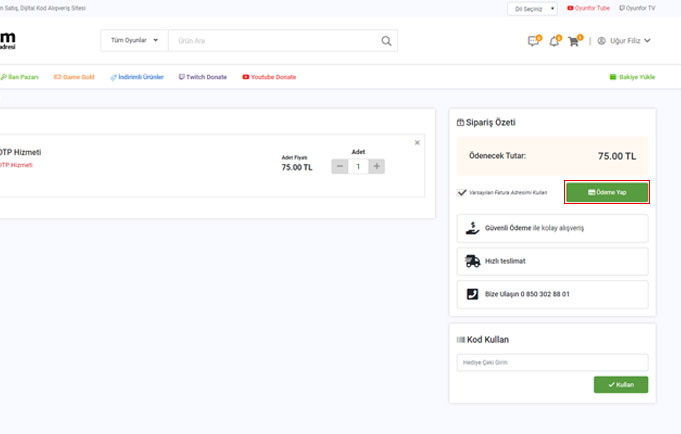Open the shopping cart icon

tap(573, 41)
